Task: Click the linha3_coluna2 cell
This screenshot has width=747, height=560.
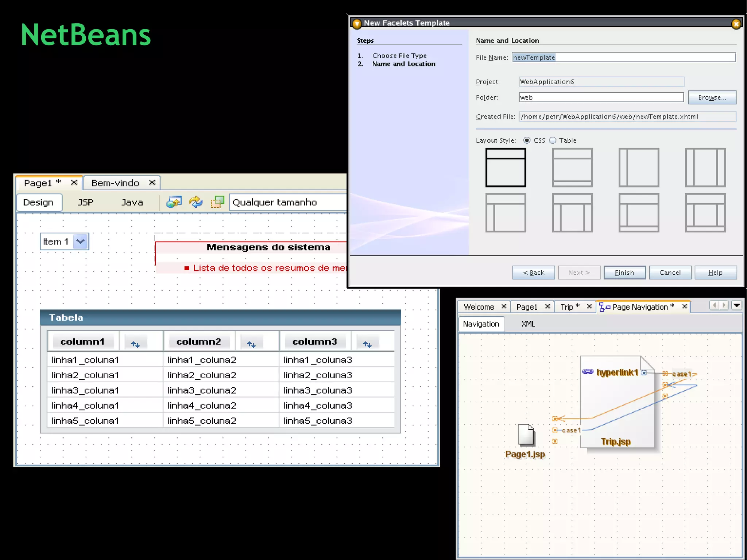Action: (x=221, y=390)
